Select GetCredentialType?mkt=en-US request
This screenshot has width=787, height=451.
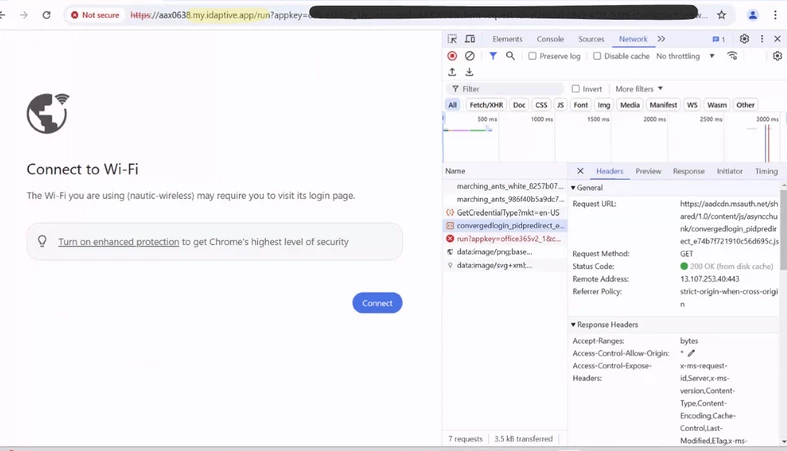point(504,213)
